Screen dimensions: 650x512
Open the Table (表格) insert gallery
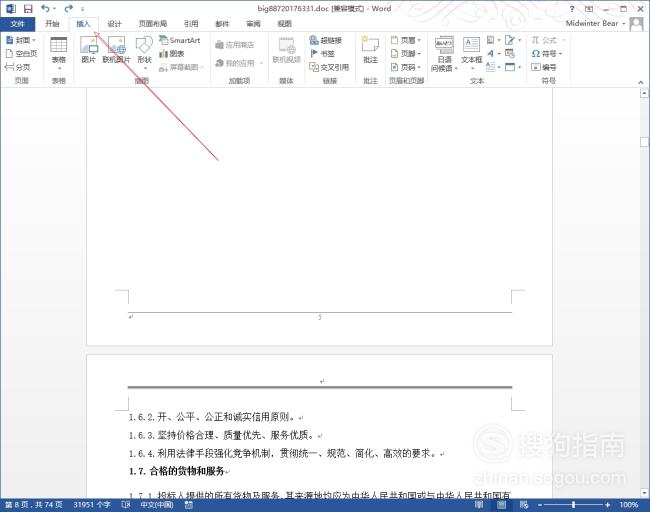pos(59,53)
